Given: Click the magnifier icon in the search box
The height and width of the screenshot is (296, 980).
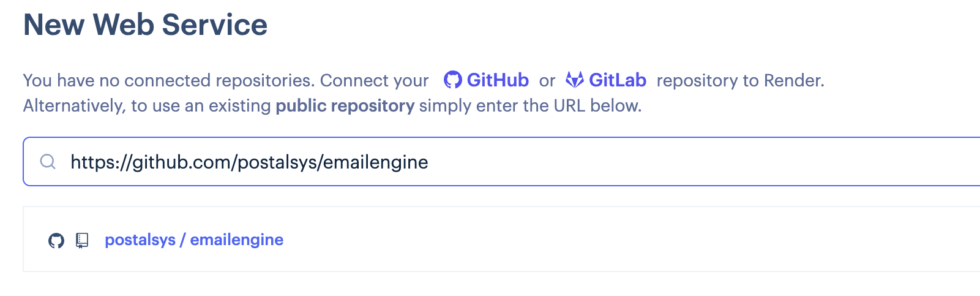Looking at the screenshot, I should pos(48,162).
